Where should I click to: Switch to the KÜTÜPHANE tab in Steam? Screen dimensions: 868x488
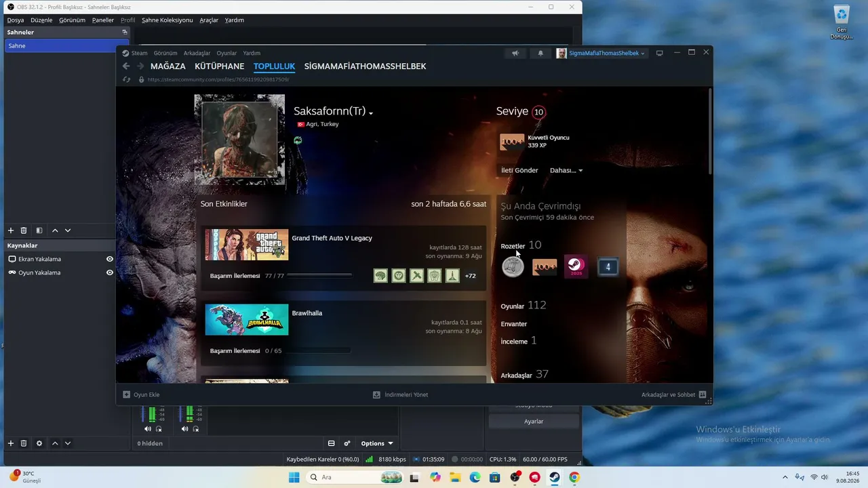(219, 66)
